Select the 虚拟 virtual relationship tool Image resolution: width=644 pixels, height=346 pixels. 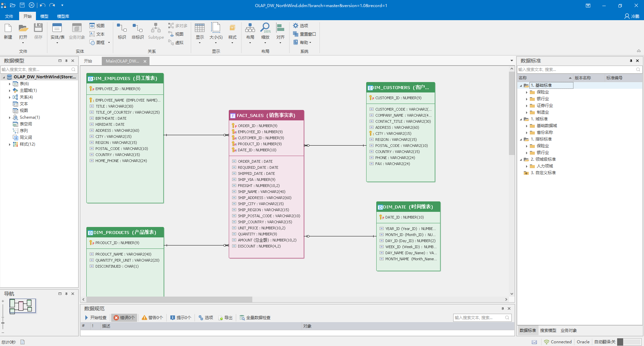click(176, 42)
